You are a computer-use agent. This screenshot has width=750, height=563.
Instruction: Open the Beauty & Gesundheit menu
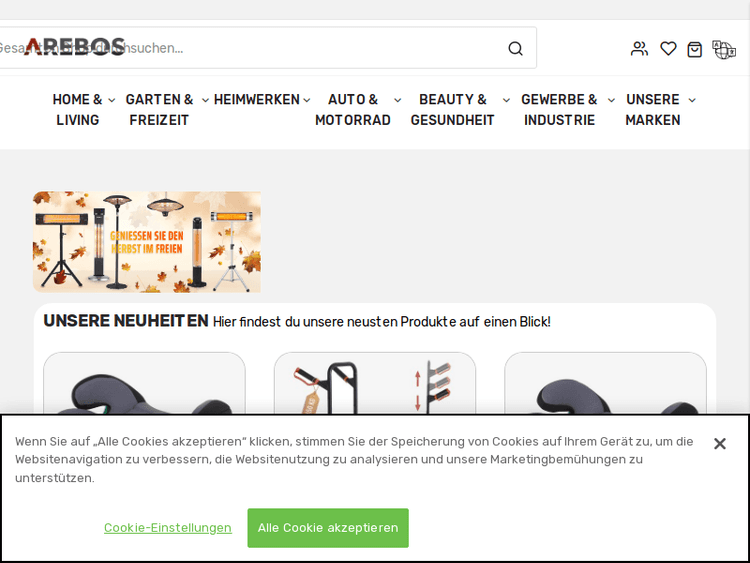(452, 110)
